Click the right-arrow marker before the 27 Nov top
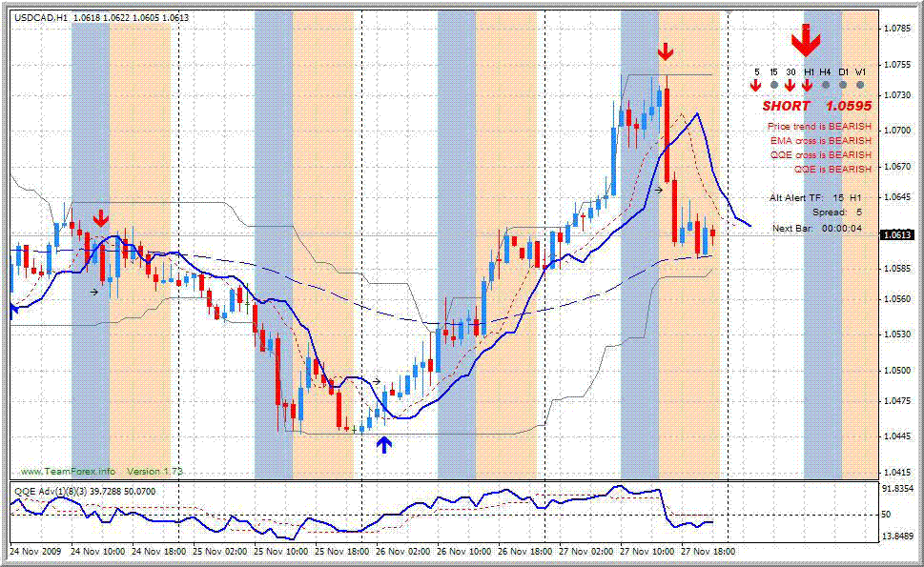This screenshot has height=567, width=924. [659, 190]
